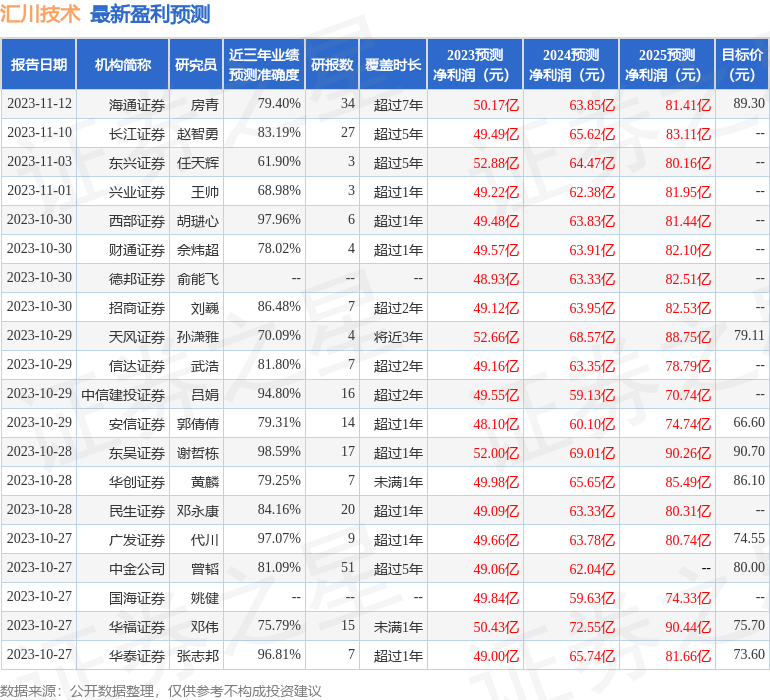Click the 48.93亿 profit value
The width and height of the screenshot is (770, 700).
496,279
